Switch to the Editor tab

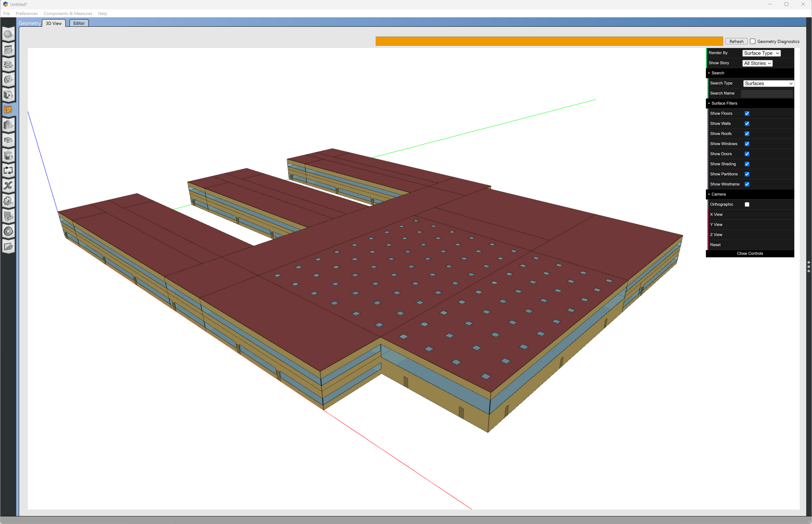click(x=79, y=23)
